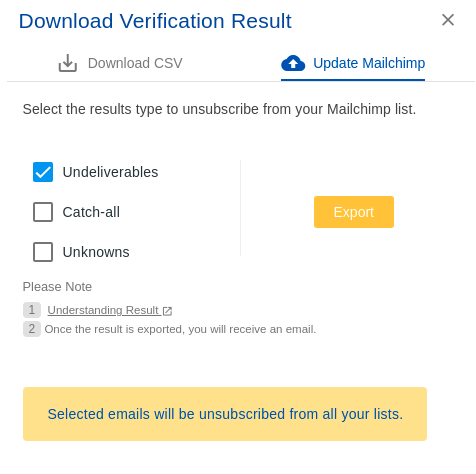Click the email receipt note text

click(180, 329)
